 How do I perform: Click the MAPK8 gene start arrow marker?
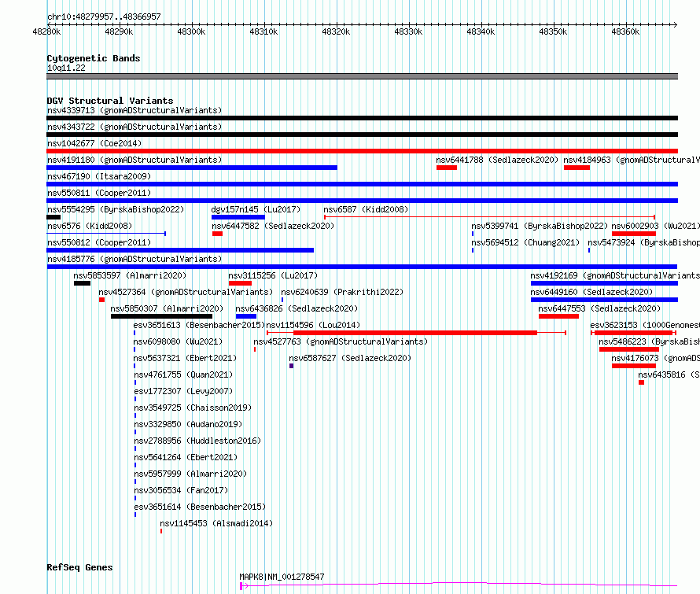tap(243, 586)
